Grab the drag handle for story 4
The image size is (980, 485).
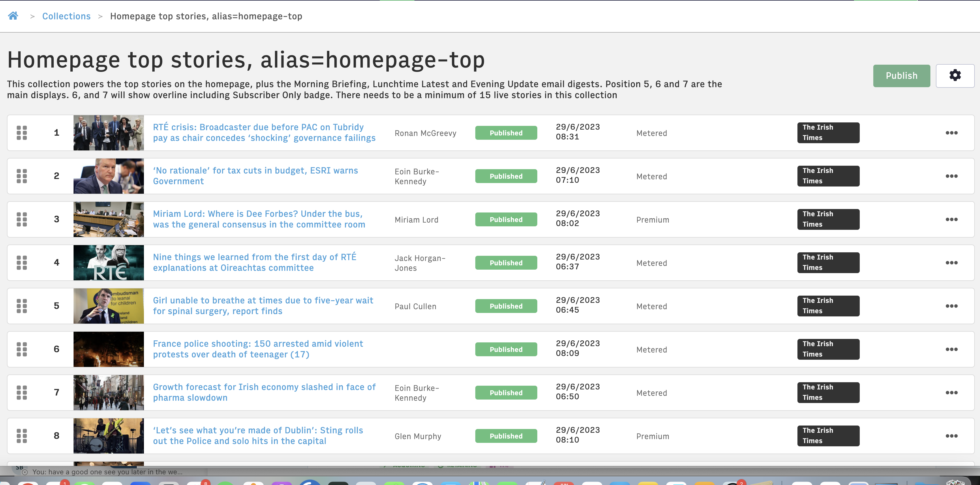[x=22, y=263]
